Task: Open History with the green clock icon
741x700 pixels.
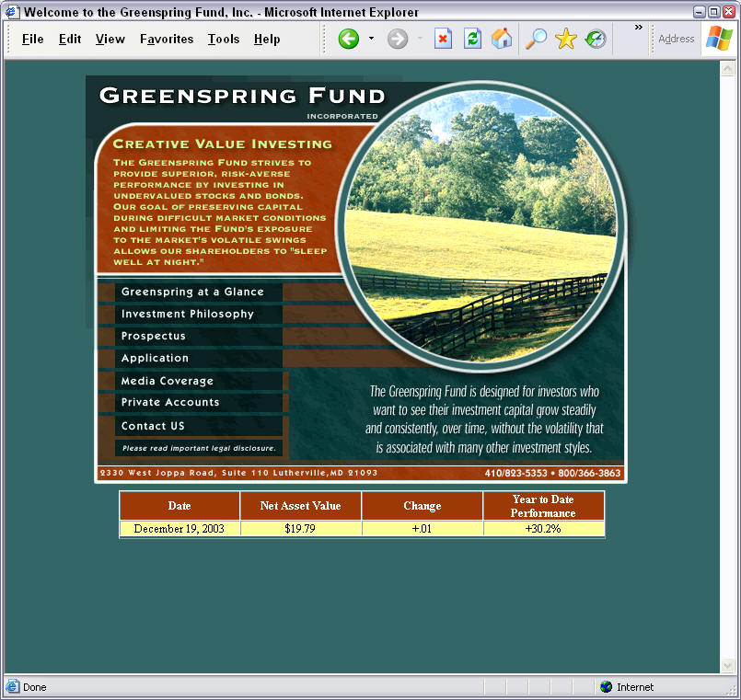Action: pyautogui.click(x=596, y=39)
